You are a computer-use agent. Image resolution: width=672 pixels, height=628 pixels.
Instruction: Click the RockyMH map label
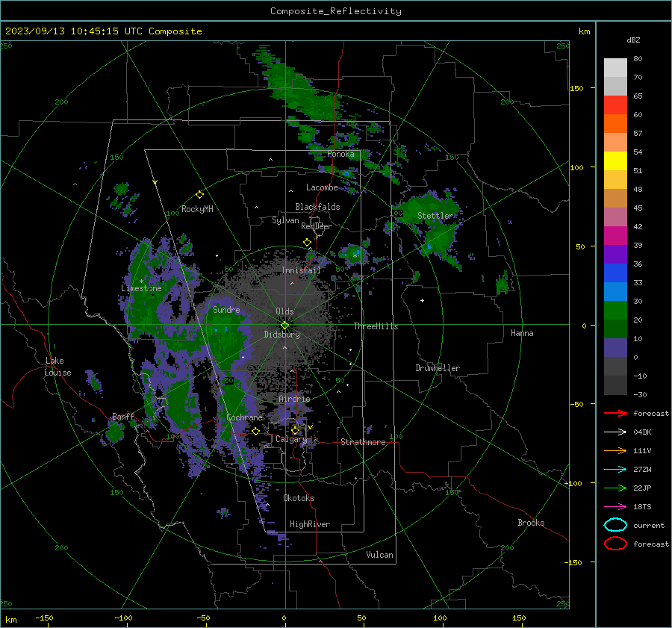(x=197, y=209)
